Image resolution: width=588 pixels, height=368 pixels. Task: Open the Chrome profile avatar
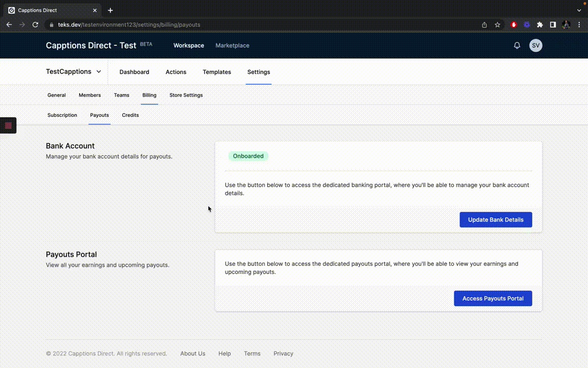[566, 25]
